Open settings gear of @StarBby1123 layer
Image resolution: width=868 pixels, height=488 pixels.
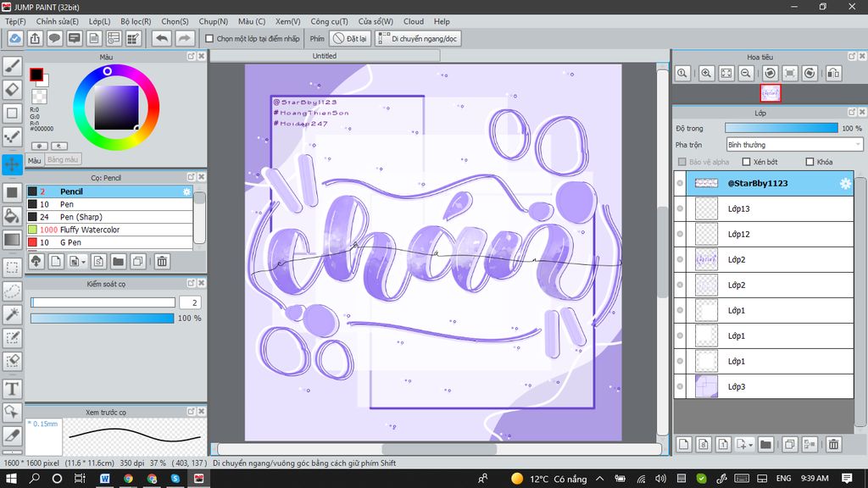[845, 184]
